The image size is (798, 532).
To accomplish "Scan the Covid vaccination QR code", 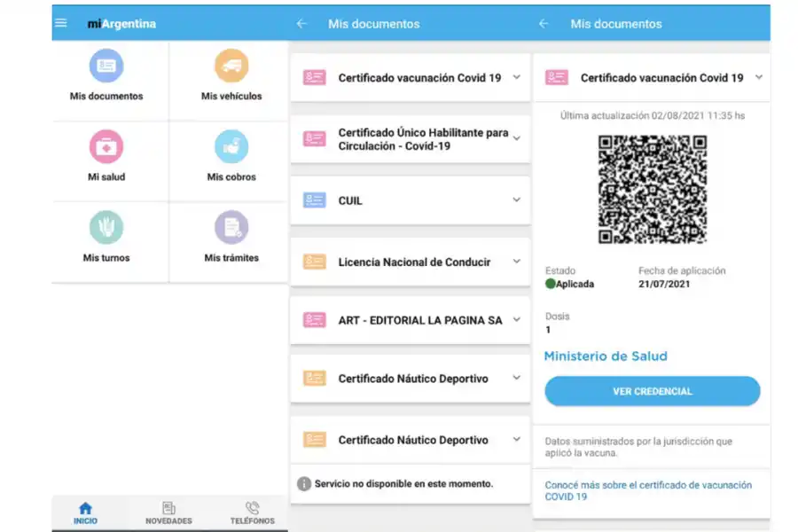I will tap(653, 188).
